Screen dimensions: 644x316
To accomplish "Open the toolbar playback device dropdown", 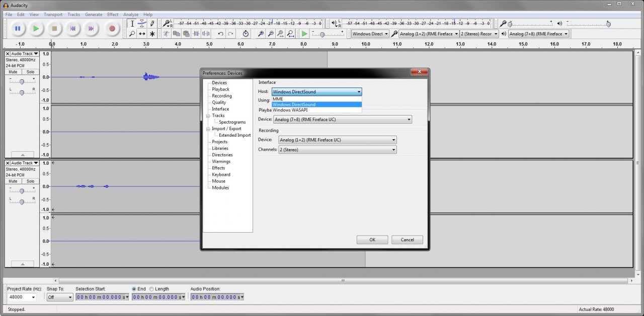I will (x=538, y=34).
